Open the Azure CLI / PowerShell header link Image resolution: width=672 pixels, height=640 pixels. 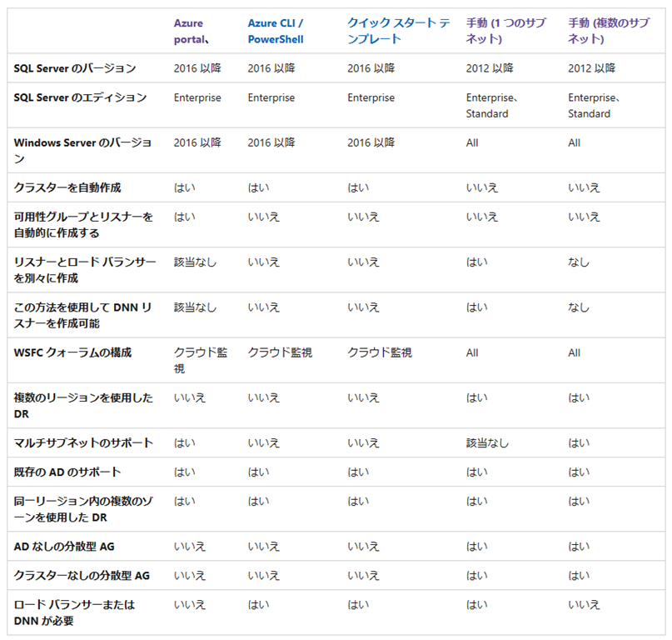pyautogui.click(x=276, y=32)
